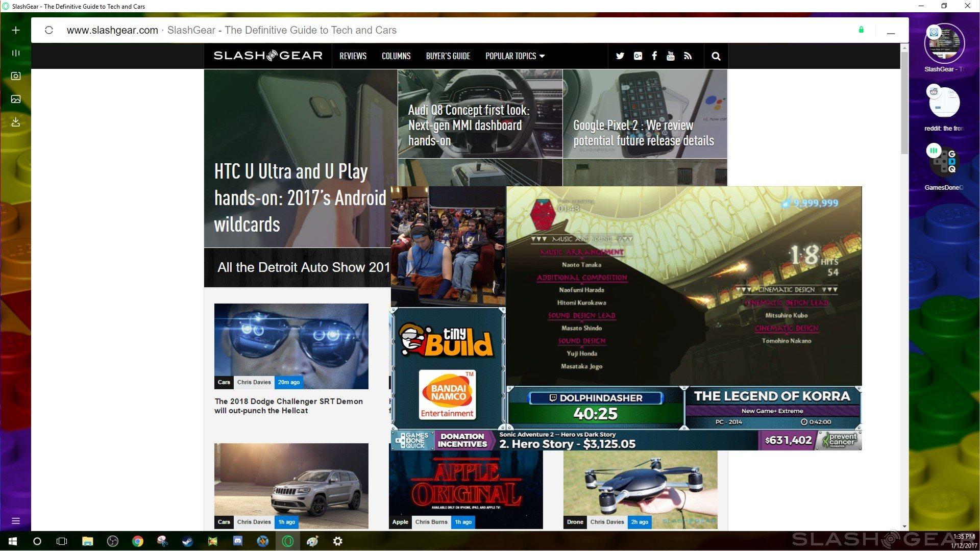Image resolution: width=980 pixels, height=551 pixels.
Task: Open a new tab with plus icon
Action: [16, 30]
